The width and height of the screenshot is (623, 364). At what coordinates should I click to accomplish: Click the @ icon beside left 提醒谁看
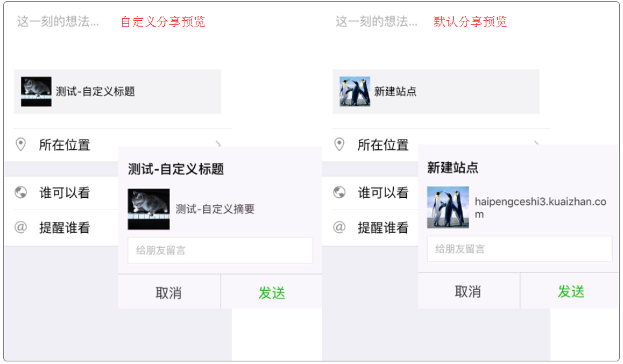click(x=21, y=227)
